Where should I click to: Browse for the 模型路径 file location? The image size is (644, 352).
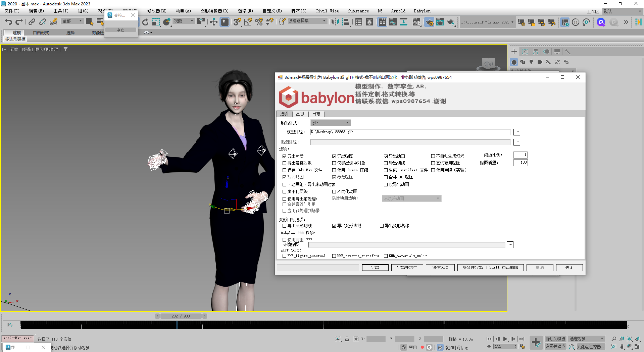tap(517, 132)
